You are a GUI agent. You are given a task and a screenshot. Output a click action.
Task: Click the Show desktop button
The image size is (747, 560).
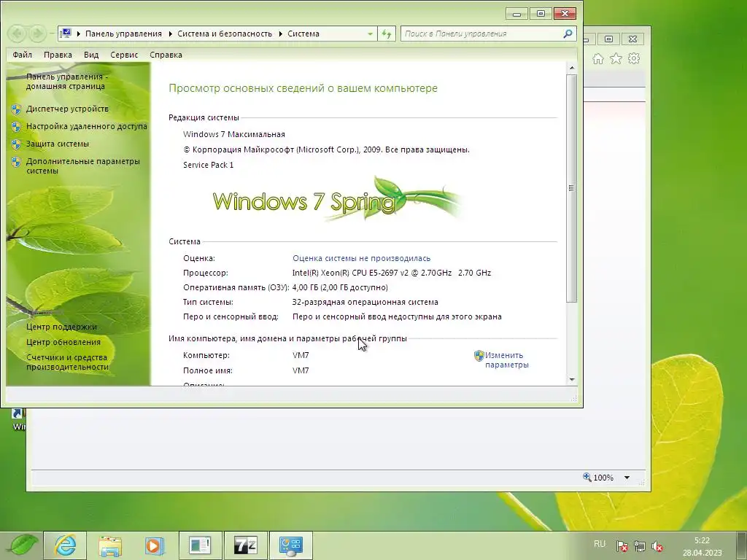tap(741, 545)
